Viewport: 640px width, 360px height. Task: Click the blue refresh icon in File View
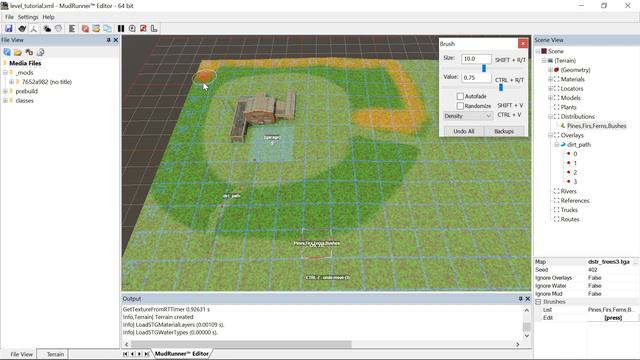[7, 52]
